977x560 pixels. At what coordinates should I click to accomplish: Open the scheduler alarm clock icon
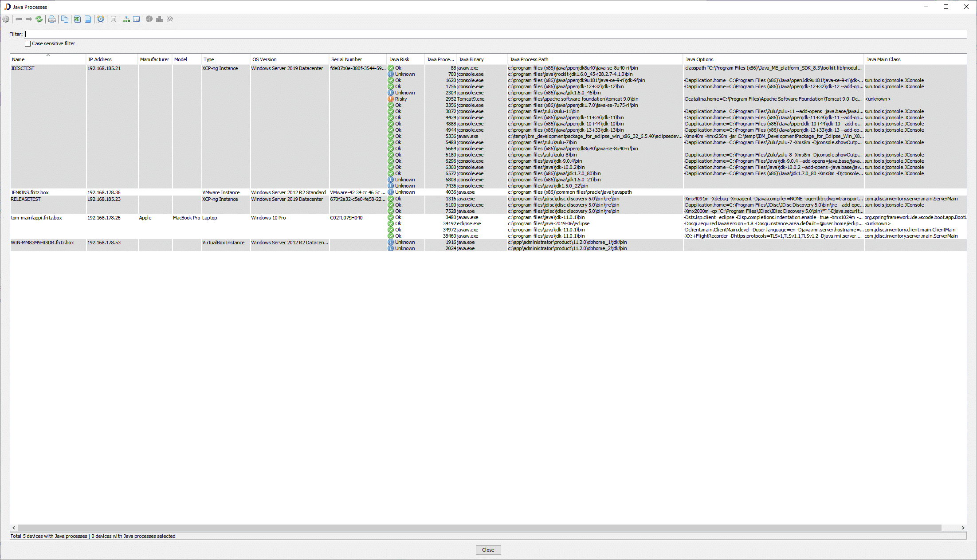click(x=101, y=19)
